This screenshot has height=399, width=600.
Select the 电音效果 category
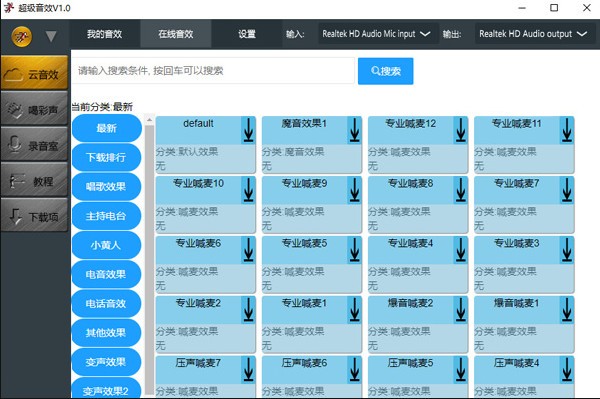pos(106,274)
